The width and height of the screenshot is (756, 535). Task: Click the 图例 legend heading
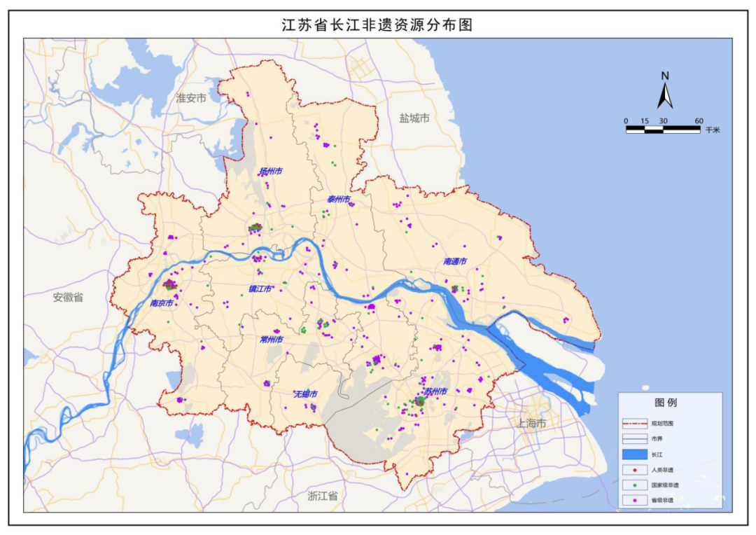click(666, 403)
